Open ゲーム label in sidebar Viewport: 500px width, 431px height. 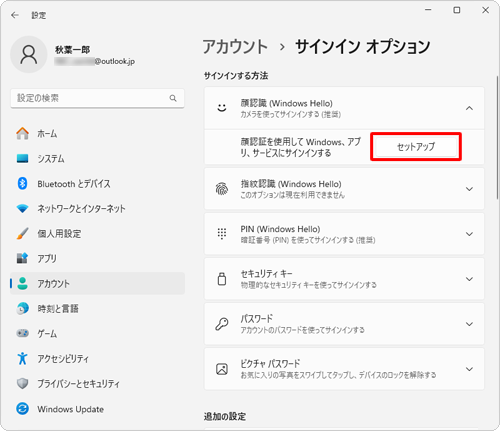[47, 333]
